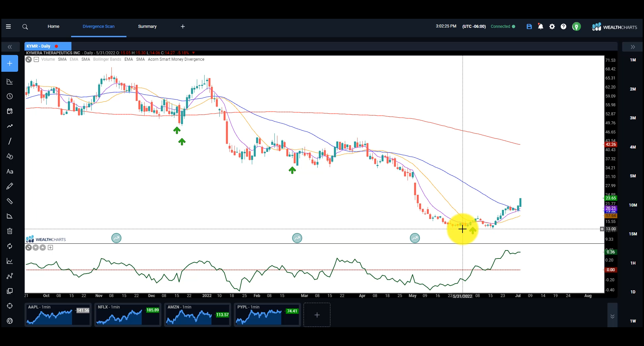Select the 1H timeframe button
This screenshot has width=644, height=346.
(633, 263)
